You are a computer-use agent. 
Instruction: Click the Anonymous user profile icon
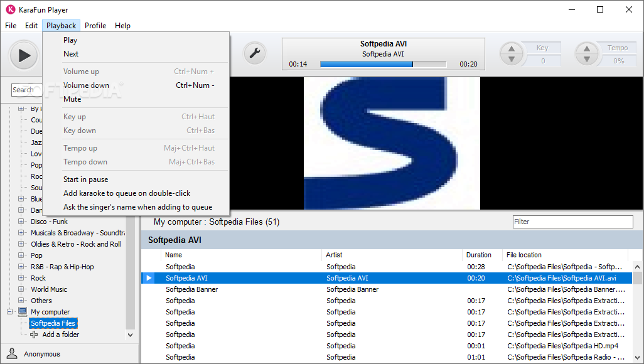click(12, 353)
